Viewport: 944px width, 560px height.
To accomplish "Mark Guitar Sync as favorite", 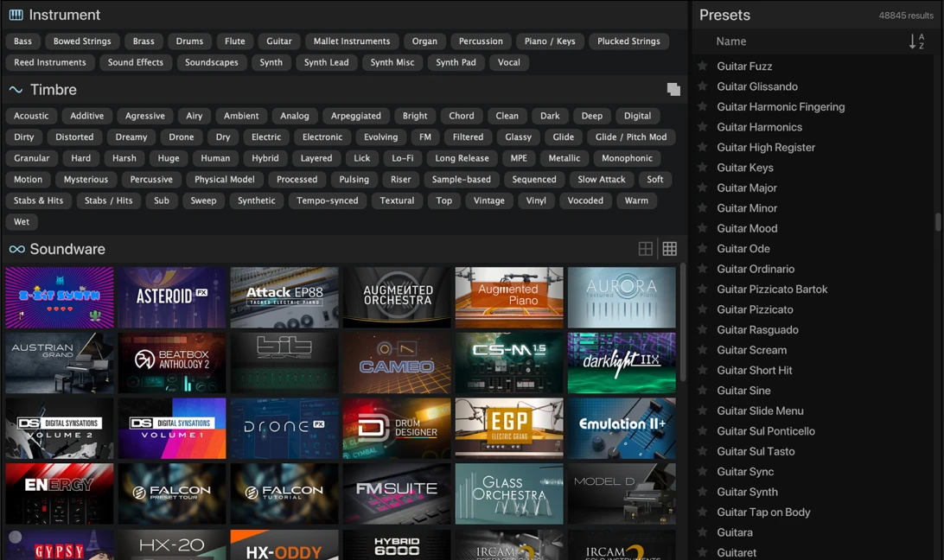I will tap(702, 472).
